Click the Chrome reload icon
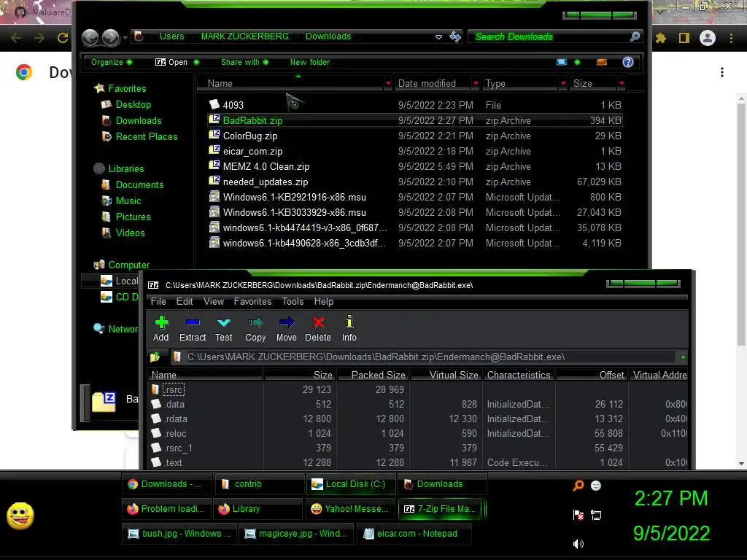This screenshot has height=560, width=747. (x=63, y=38)
